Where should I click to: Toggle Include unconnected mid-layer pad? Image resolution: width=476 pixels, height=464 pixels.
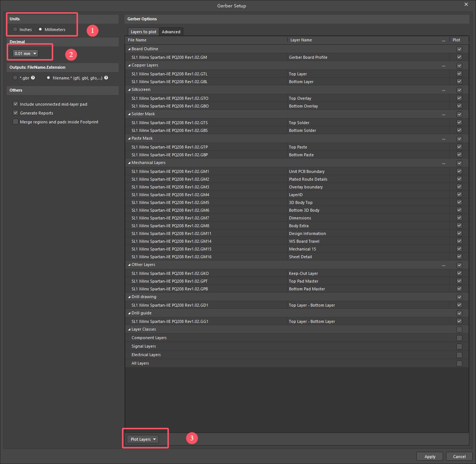16,104
